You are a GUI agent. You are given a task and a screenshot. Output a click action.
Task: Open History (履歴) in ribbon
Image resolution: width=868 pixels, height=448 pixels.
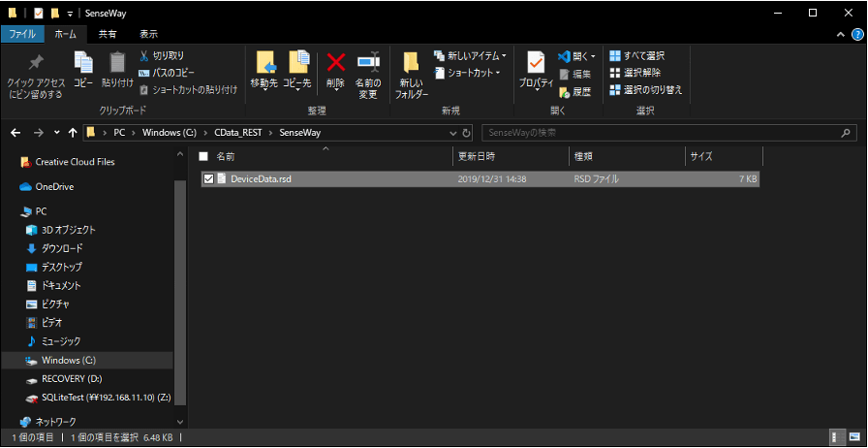(x=574, y=92)
